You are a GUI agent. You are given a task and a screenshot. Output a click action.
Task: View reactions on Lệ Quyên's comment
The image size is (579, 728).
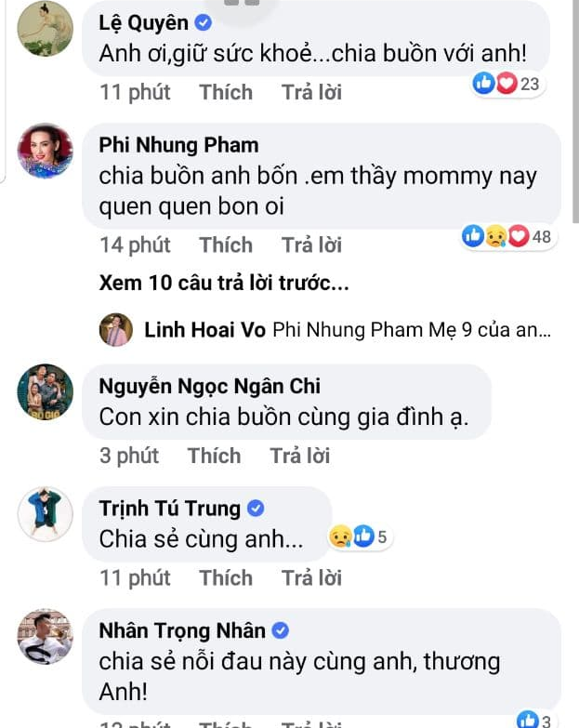click(507, 85)
